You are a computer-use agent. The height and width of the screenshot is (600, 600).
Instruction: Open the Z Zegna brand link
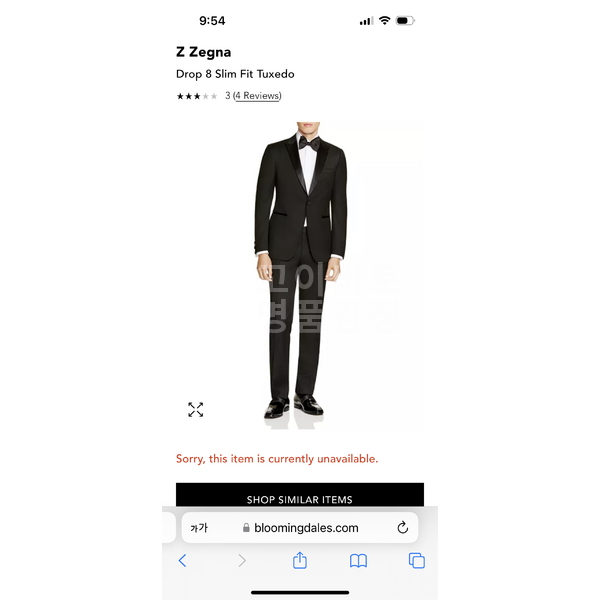pyautogui.click(x=204, y=52)
